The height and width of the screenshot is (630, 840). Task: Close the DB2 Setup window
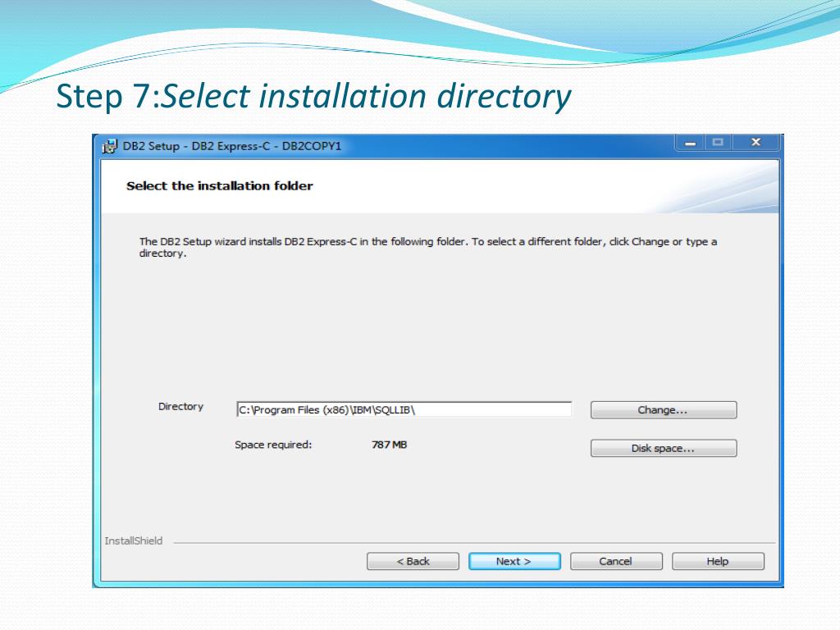(x=756, y=143)
